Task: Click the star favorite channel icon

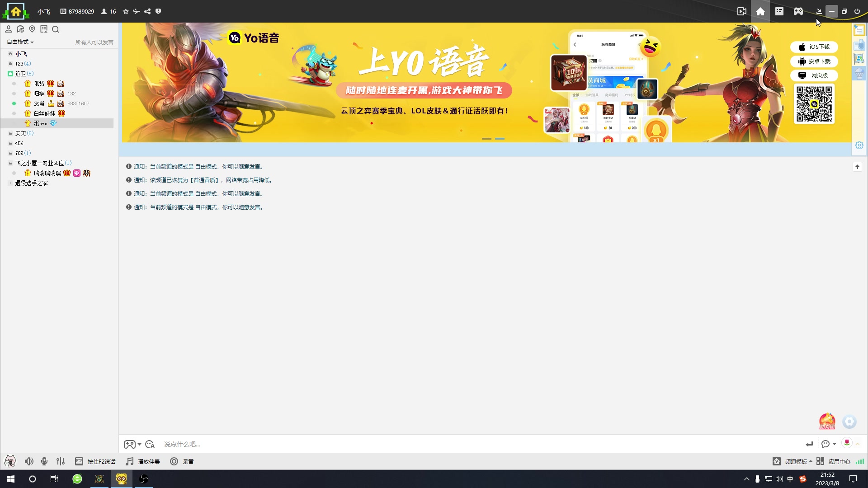Action: coord(126,11)
